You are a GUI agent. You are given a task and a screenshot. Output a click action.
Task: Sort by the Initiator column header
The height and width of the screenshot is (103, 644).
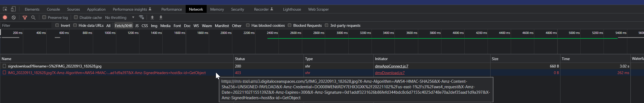click(432, 59)
